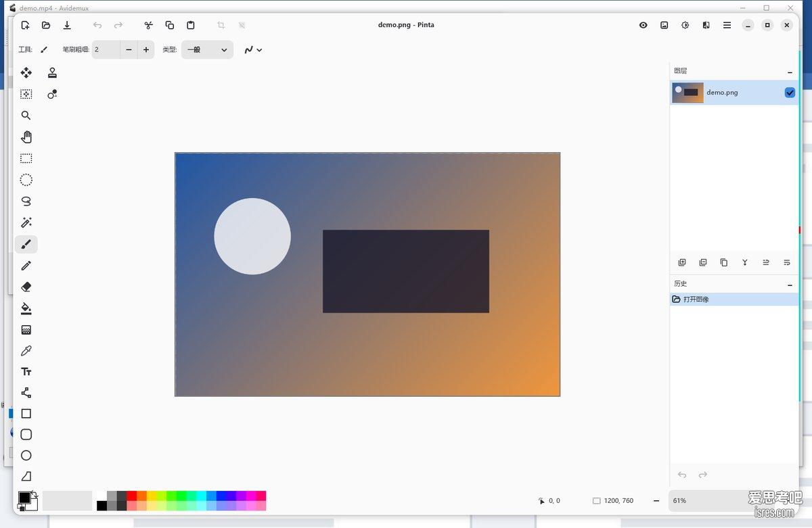Select the Rectangle Select tool
Viewport: 812px width, 528px height.
[x=26, y=159]
